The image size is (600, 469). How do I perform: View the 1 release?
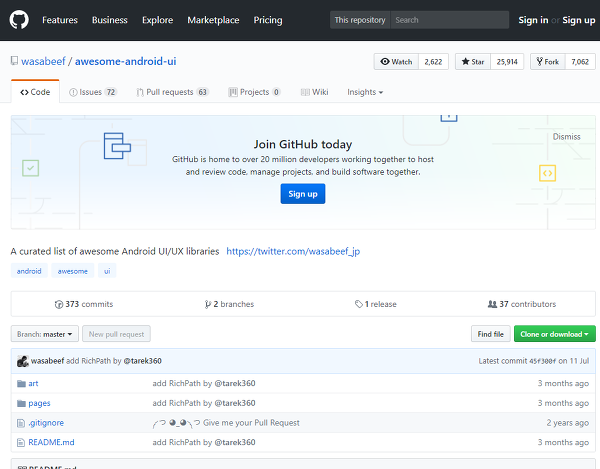pos(376,304)
